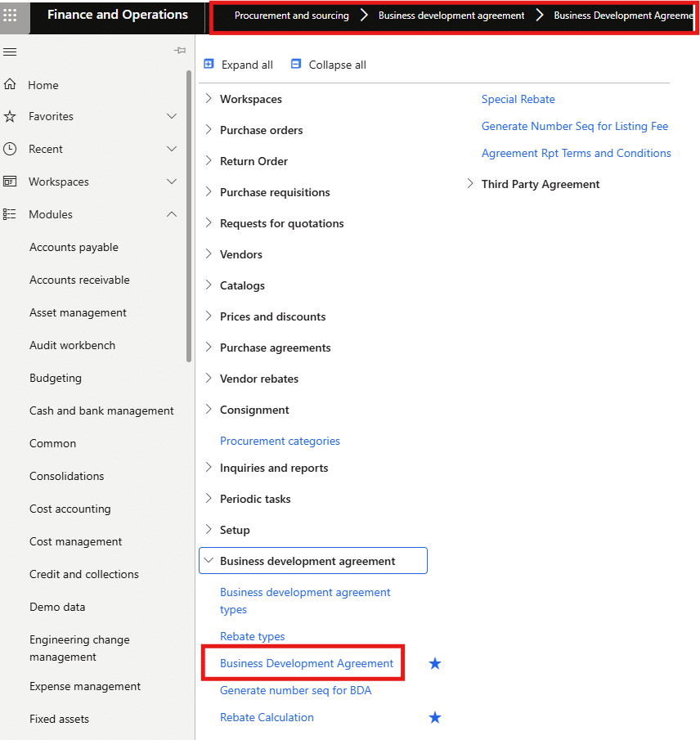This screenshot has height=740, width=700.
Task: Click the hamburger navigation menu icon
Action: point(10,52)
